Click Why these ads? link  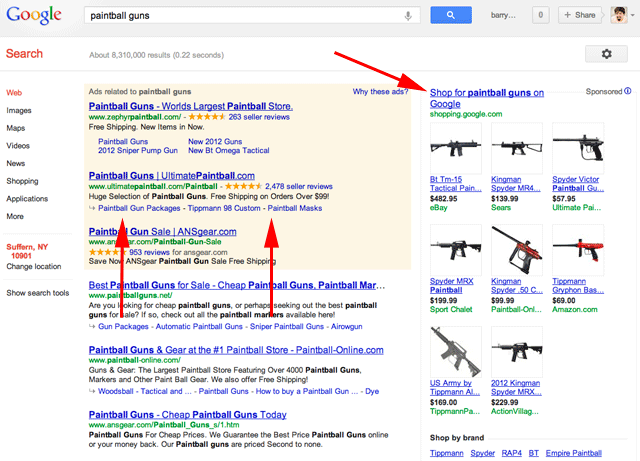380,91
